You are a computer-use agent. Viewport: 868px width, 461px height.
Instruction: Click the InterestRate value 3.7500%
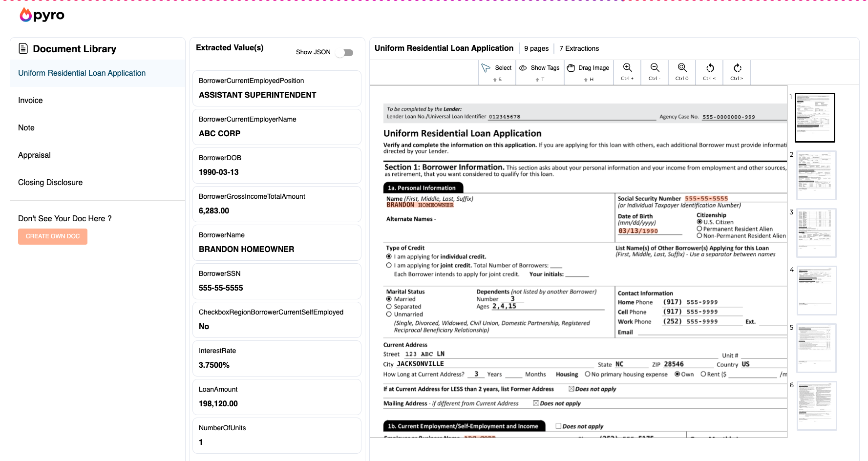[214, 365]
